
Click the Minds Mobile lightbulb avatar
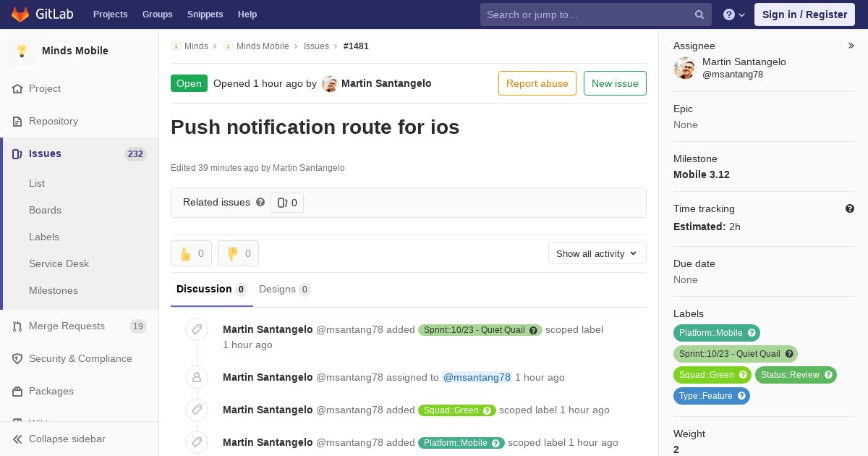point(22,51)
